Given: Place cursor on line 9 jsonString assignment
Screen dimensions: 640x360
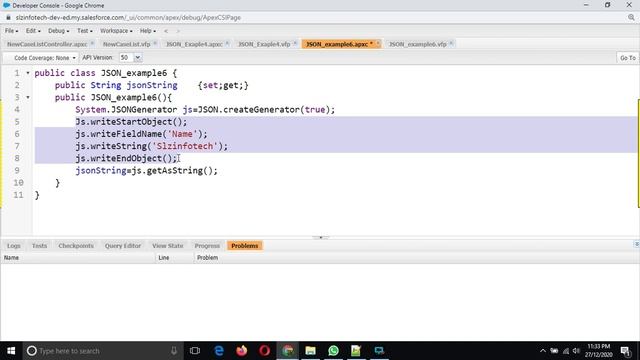Looking at the screenshot, I should (x=146, y=171).
